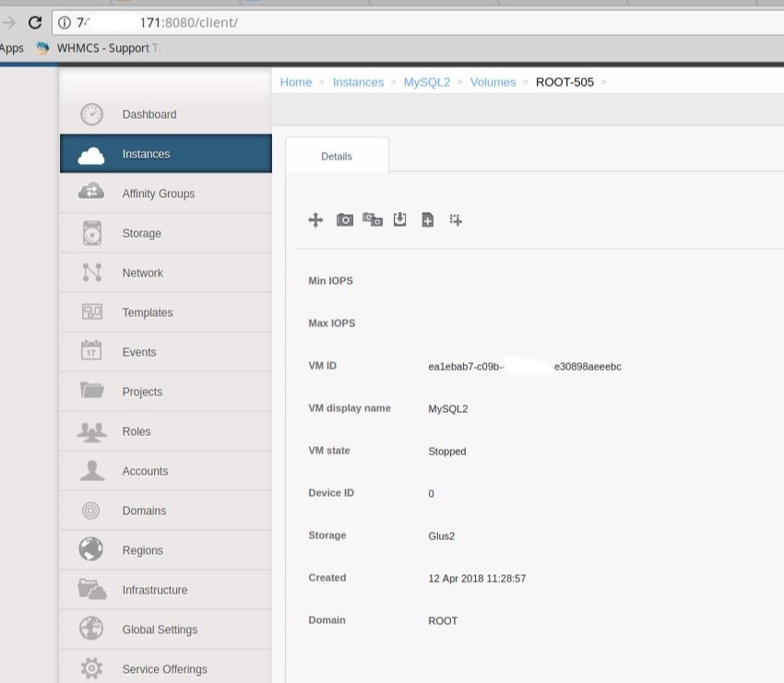Image resolution: width=784 pixels, height=683 pixels.
Task: Click the Storage value Glus2
Action: point(442,536)
